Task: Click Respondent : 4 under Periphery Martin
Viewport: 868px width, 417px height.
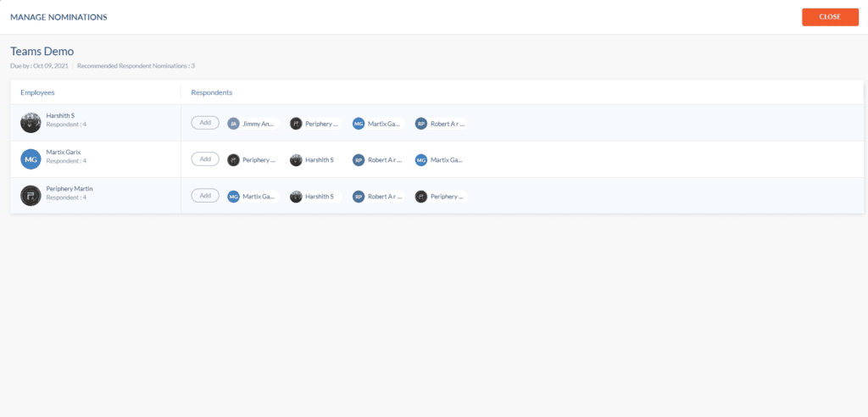Action: [66, 197]
